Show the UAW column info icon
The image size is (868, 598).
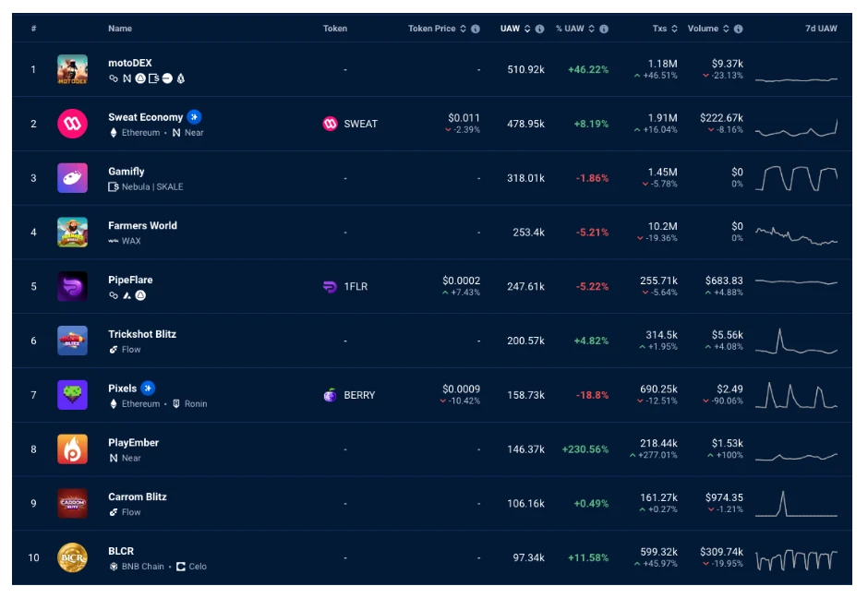click(540, 29)
